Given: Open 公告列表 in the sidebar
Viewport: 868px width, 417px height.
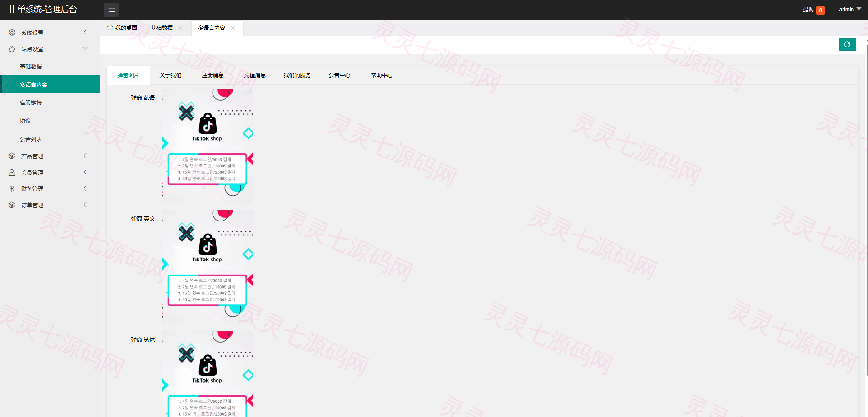Looking at the screenshot, I should (x=50, y=139).
